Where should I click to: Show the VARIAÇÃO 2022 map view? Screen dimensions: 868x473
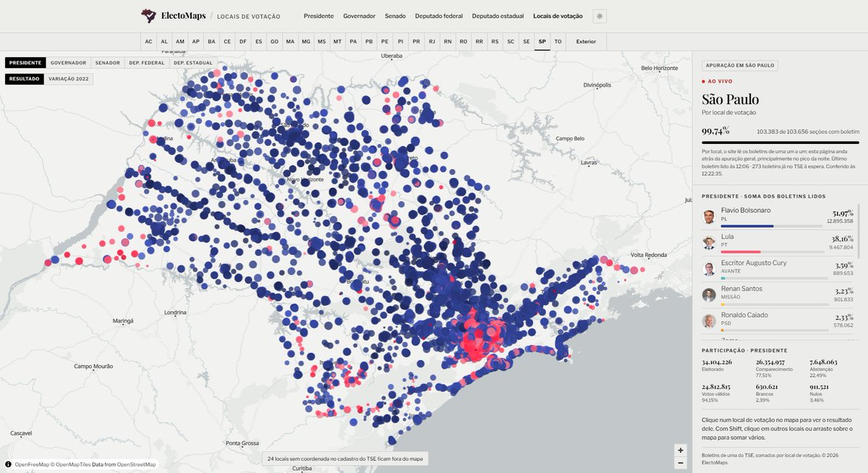pos(69,78)
